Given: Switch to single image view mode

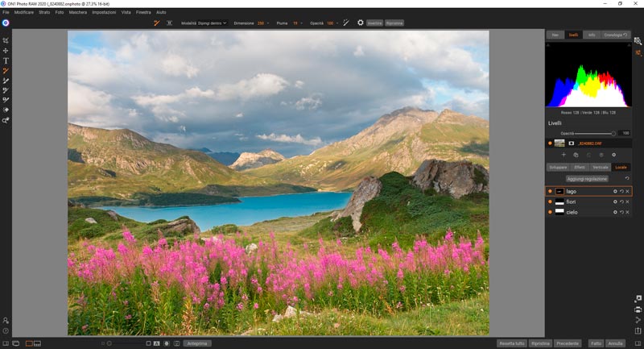Looking at the screenshot, I should point(29,343).
